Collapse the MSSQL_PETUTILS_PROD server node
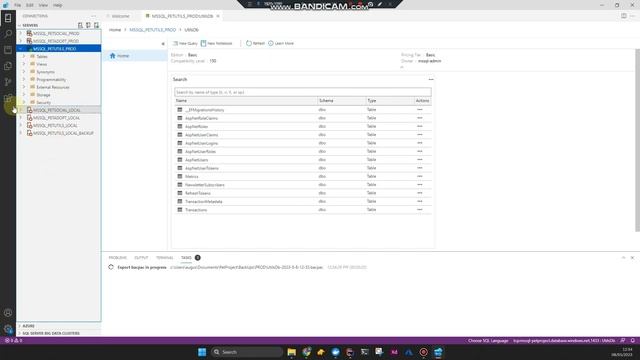The width and height of the screenshot is (640, 360). [x=21, y=49]
